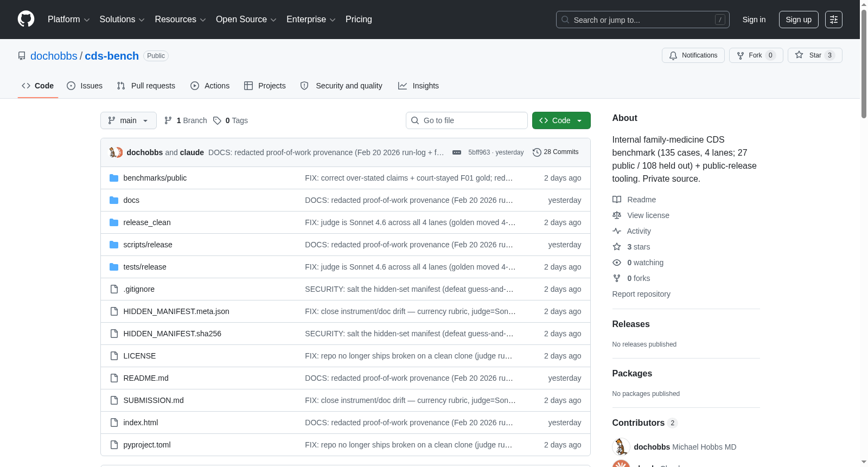Open the dochobbs owner link
The image size is (868, 467).
(54, 56)
